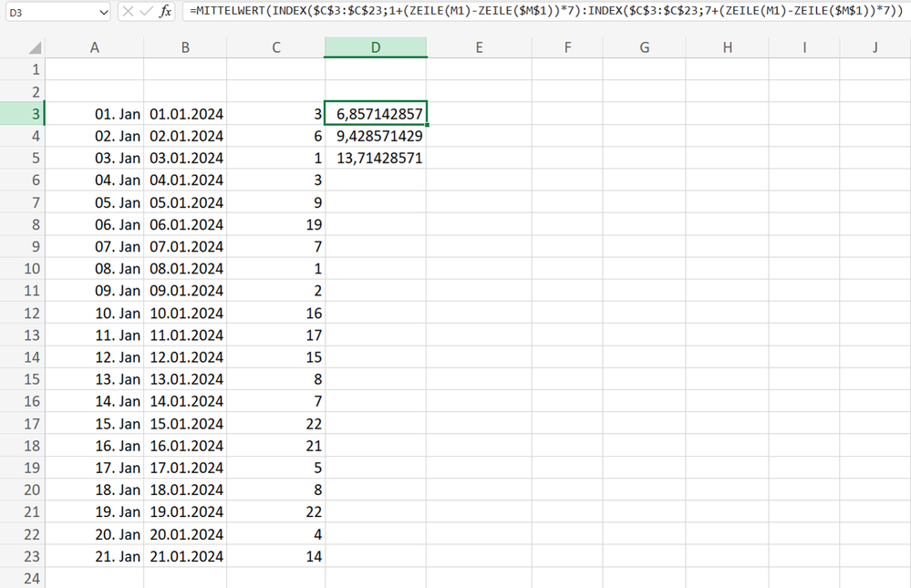This screenshot has width=911, height=588.
Task: Click cell C13 with value 17
Action: tap(276, 335)
